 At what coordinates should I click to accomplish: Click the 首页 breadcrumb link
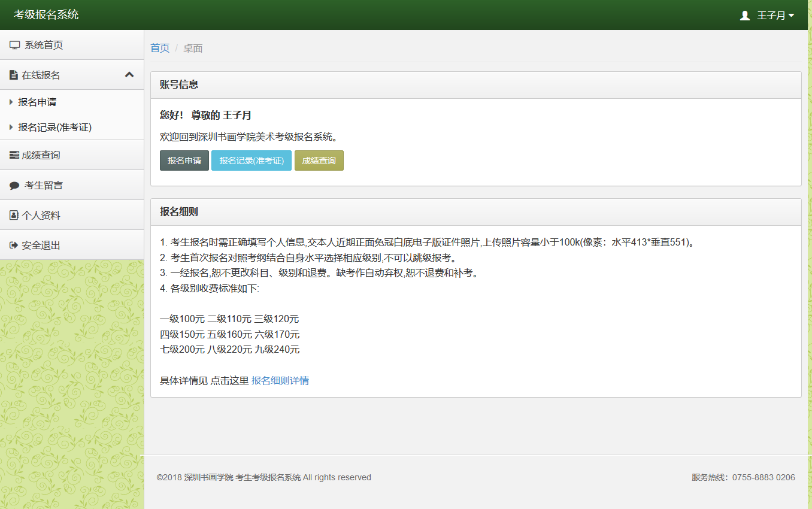tap(160, 49)
